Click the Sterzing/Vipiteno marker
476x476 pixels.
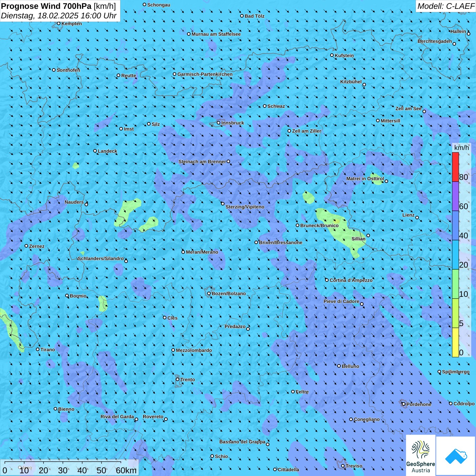coord(223,204)
